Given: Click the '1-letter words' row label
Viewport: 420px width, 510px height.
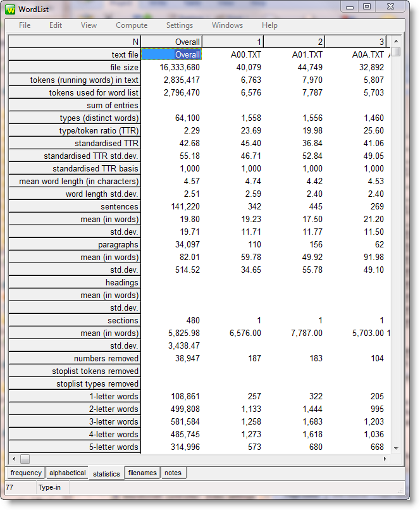Looking at the screenshot, I should click(x=75, y=397).
